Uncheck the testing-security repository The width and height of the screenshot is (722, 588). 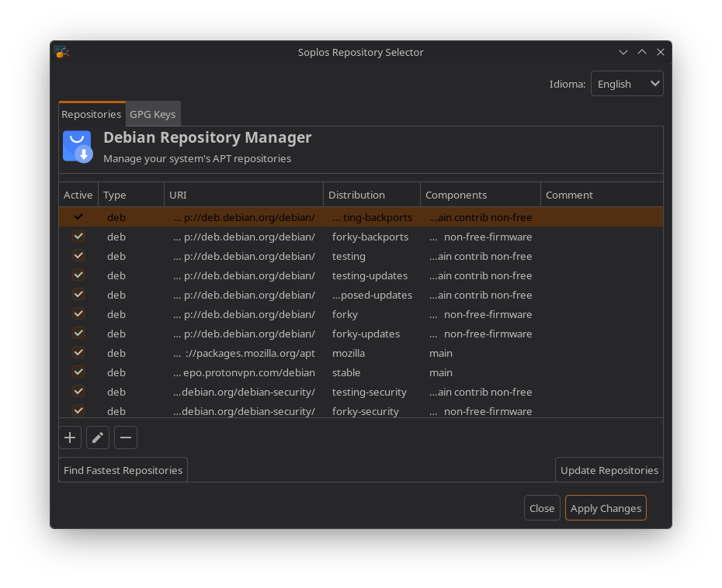point(78,391)
